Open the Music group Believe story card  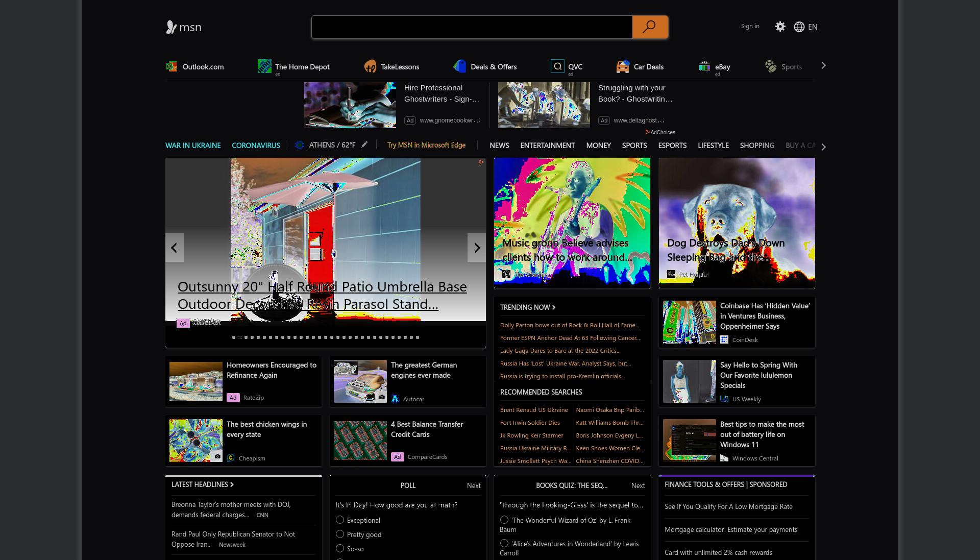(x=572, y=223)
